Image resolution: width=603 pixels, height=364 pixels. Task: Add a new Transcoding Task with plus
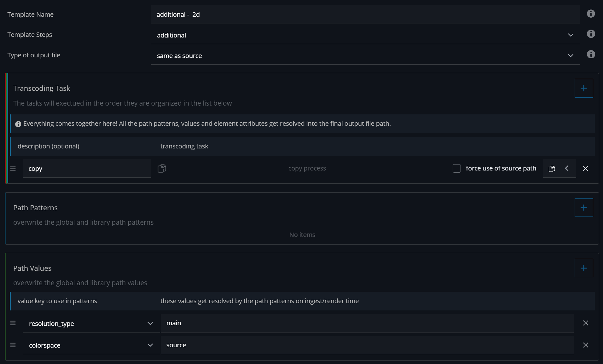[583, 88]
